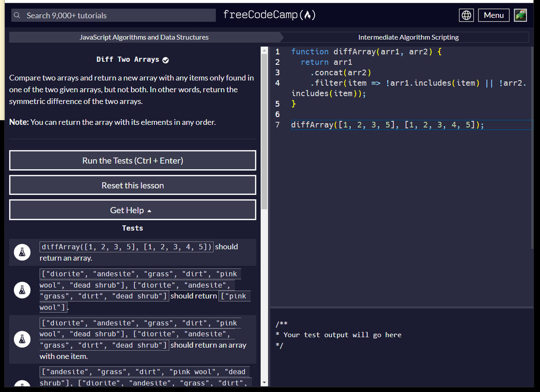The image size is (540, 392).
Task: Click scroll-up arrow of instructions panel
Action: pyautogui.click(x=264, y=50)
